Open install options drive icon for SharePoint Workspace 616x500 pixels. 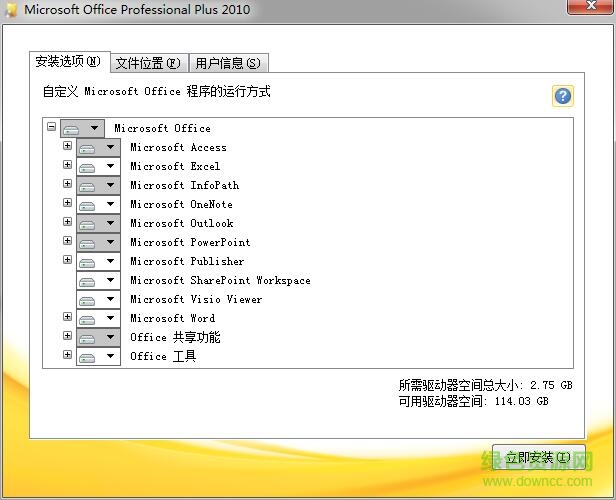(98, 281)
